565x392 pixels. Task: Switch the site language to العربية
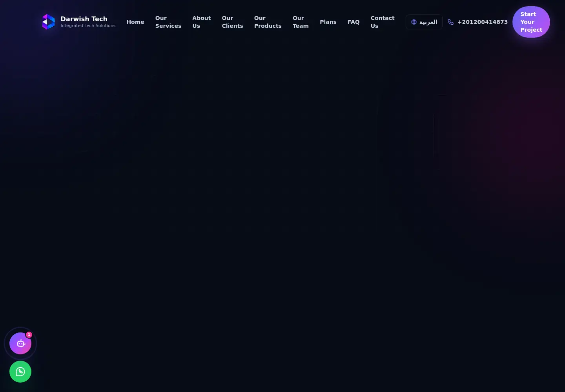[424, 22]
